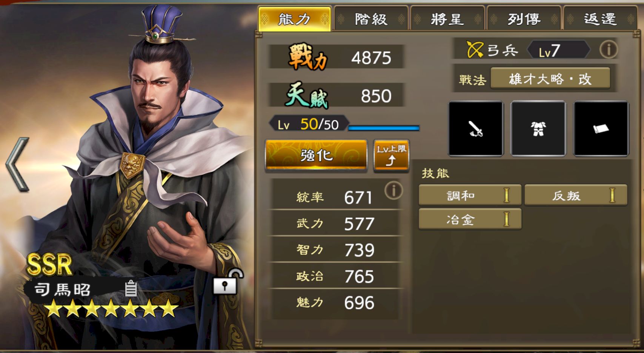The width and height of the screenshot is (644, 353).
Task: Click the blue level experience bar
Action: point(384,128)
